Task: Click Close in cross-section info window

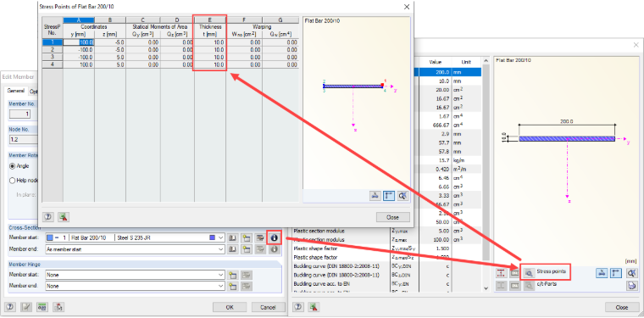Action: tap(622, 307)
